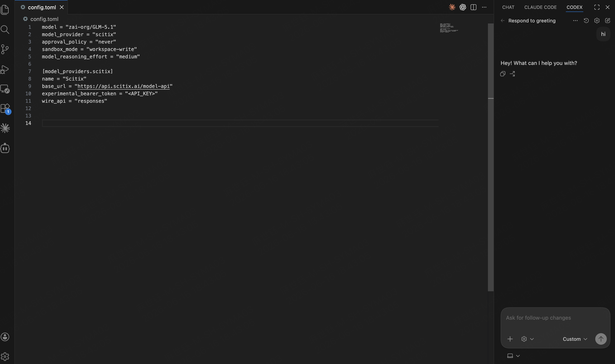Switch to the CLAUDE CODE panel tab

540,7
